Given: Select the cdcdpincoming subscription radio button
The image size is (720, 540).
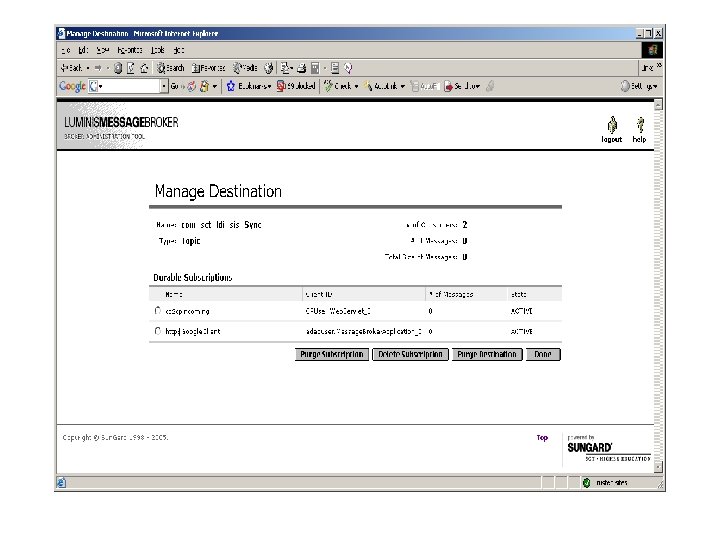Looking at the screenshot, I should coord(158,311).
